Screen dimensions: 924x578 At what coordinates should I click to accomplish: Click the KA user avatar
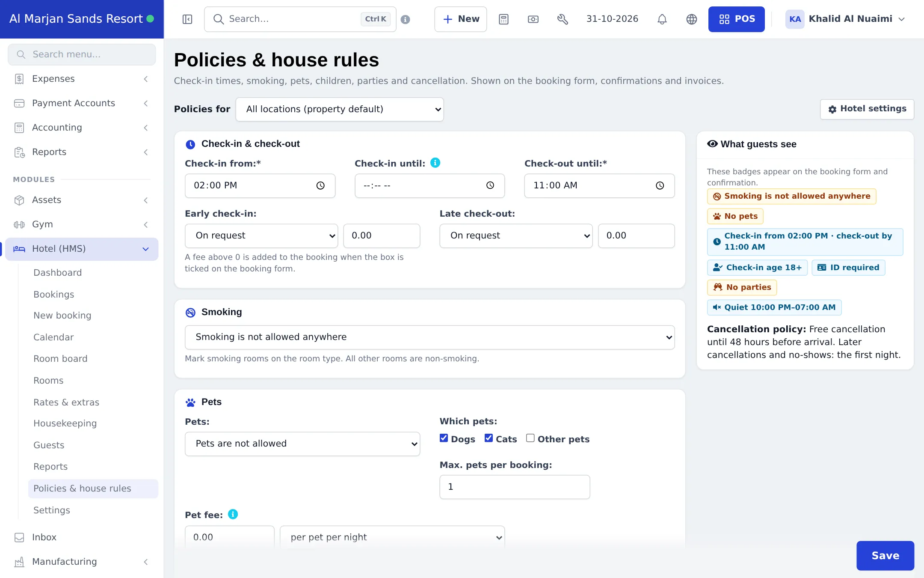(795, 19)
